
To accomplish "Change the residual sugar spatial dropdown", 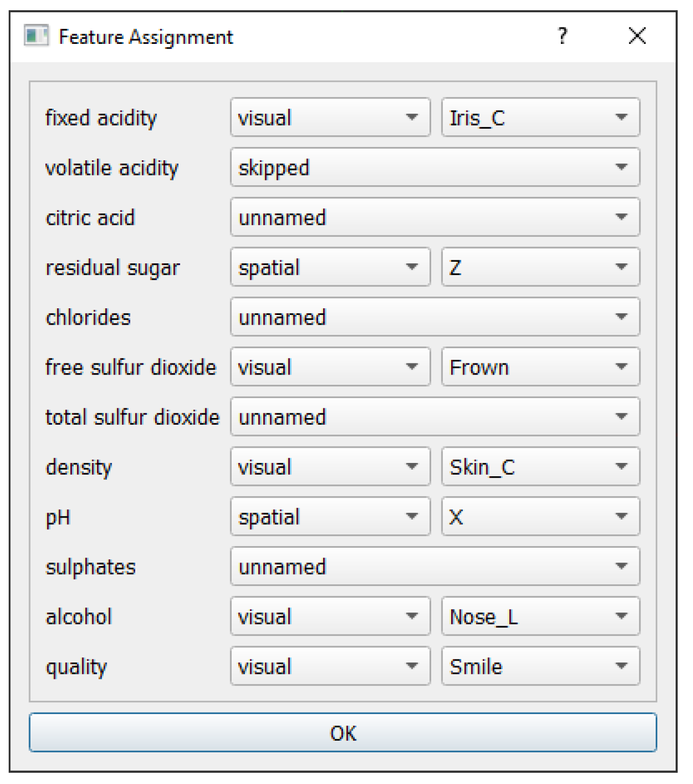I will coord(330,267).
